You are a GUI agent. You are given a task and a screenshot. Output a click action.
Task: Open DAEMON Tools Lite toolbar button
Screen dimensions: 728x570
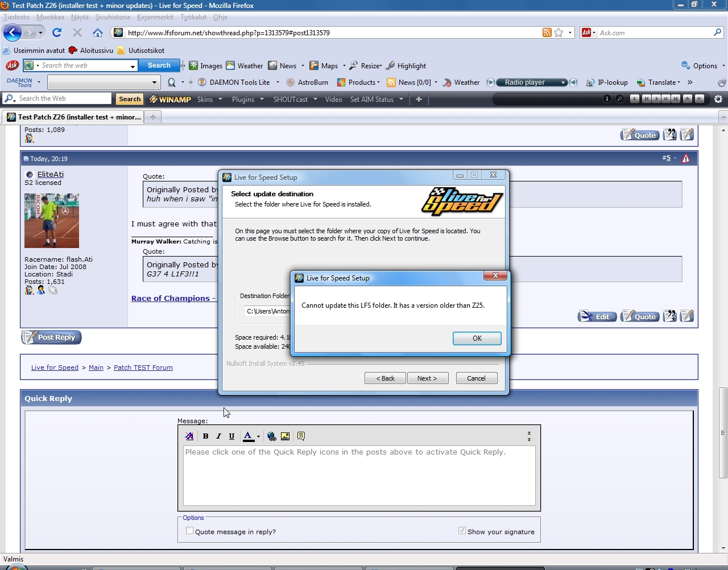pos(234,82)
